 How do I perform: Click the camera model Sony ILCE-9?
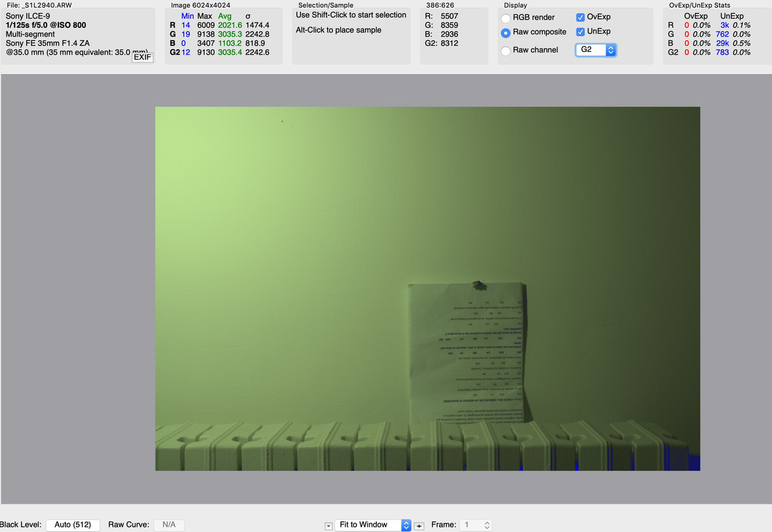[27, 16]
